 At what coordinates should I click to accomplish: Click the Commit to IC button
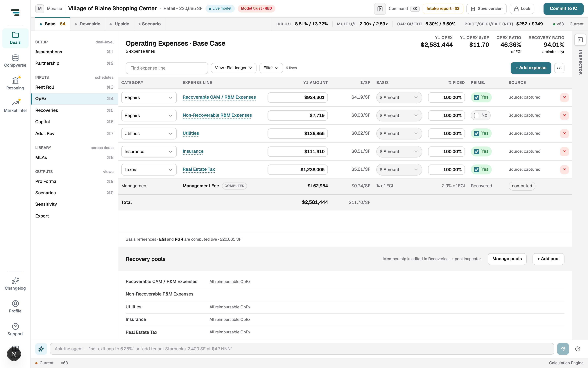click(x=563, y=9)
